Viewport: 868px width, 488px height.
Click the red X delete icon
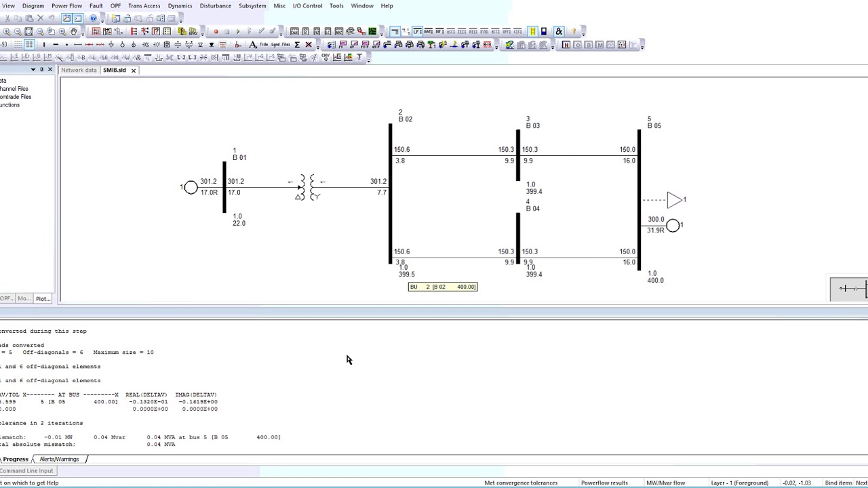tap(309, 45)
